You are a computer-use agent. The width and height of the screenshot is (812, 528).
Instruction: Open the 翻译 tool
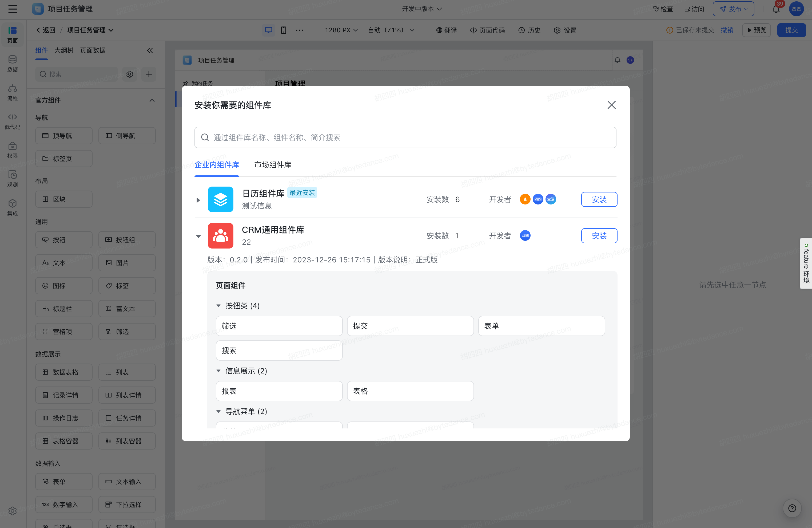[x=446, y=30]
